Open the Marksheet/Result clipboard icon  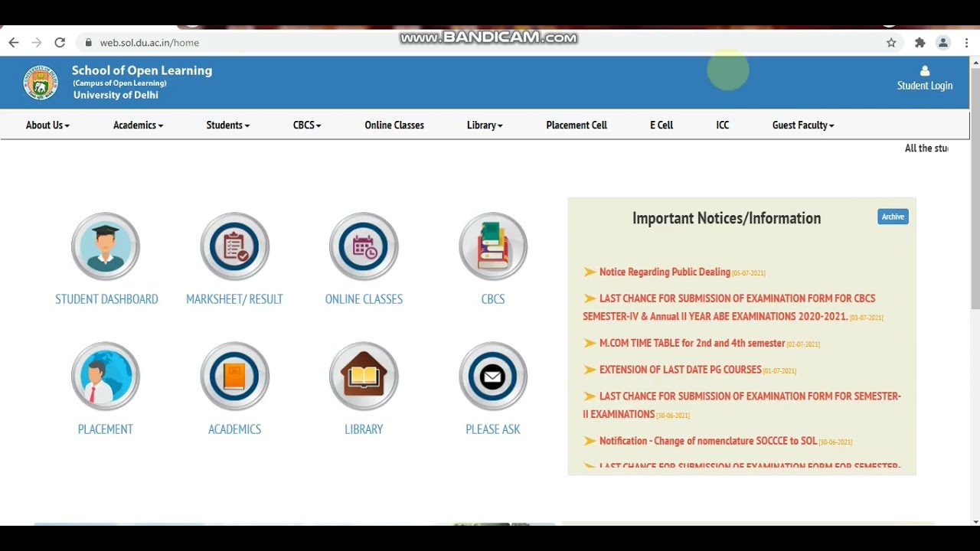tap(234, 246)
